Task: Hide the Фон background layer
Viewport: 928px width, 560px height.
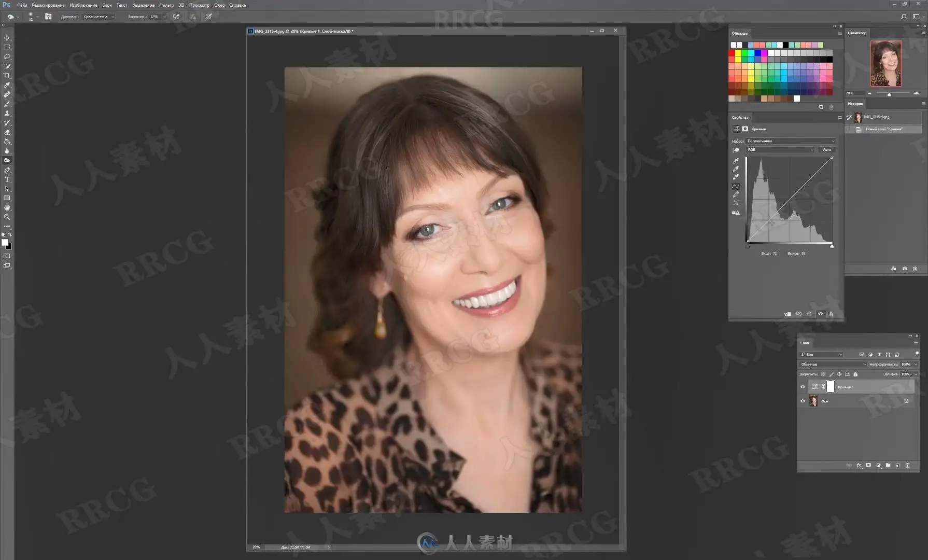Action: click(x=803, y=401)
